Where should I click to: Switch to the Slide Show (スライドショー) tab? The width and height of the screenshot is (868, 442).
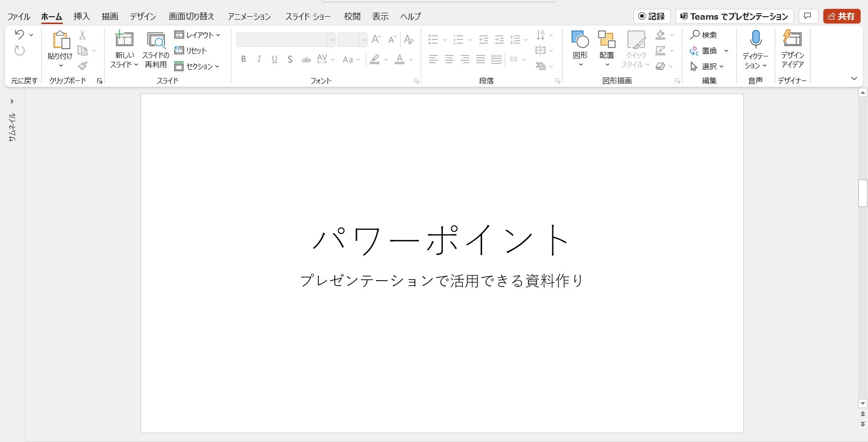(308, 16)
